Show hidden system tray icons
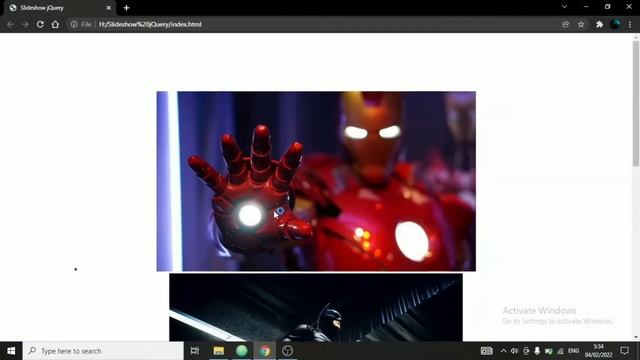 (503, 351)
